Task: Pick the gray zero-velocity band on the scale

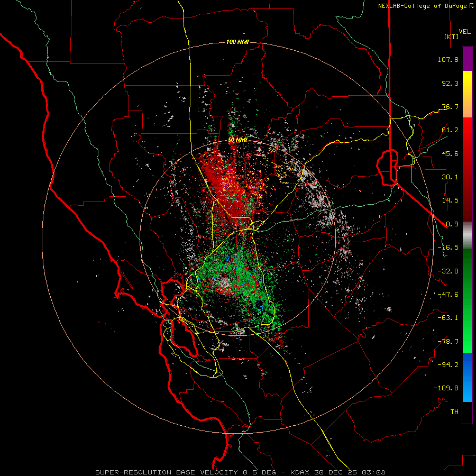Action: pos(467,234)
